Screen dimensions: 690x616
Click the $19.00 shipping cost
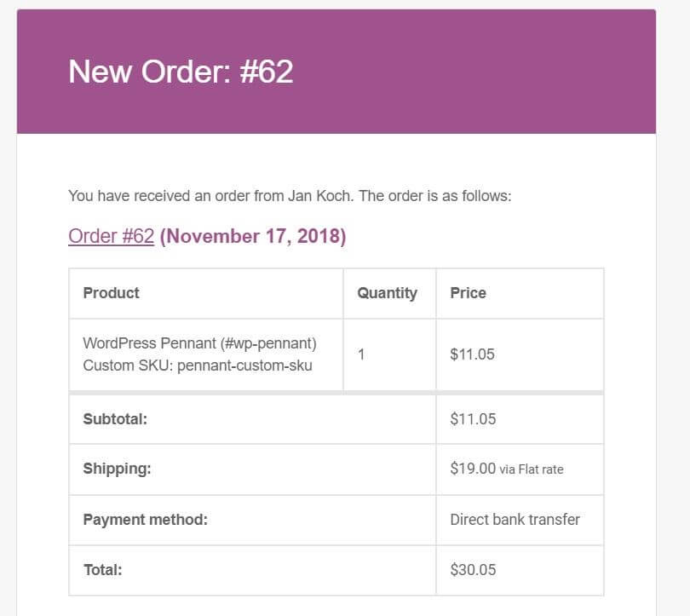(473, 469)
